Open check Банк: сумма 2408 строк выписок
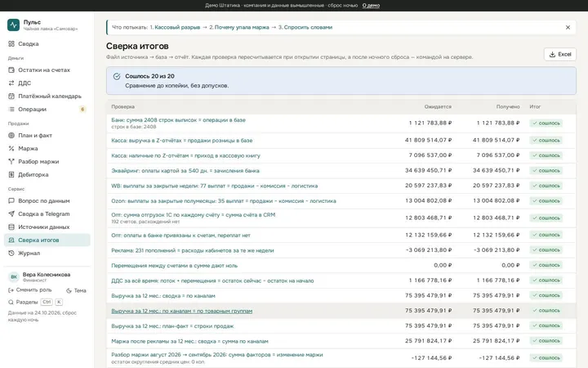Image resolution: width=588 pixels, height=368 pixels. tap(179, 120)
